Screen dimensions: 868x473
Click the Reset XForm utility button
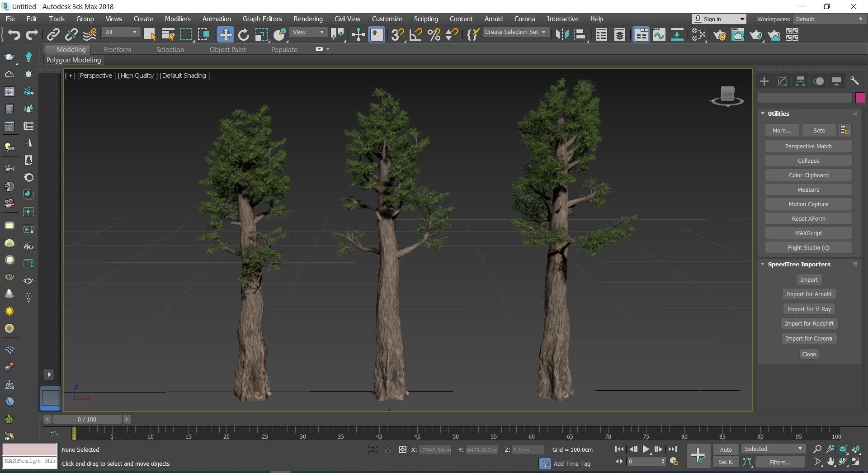point(808,218)
